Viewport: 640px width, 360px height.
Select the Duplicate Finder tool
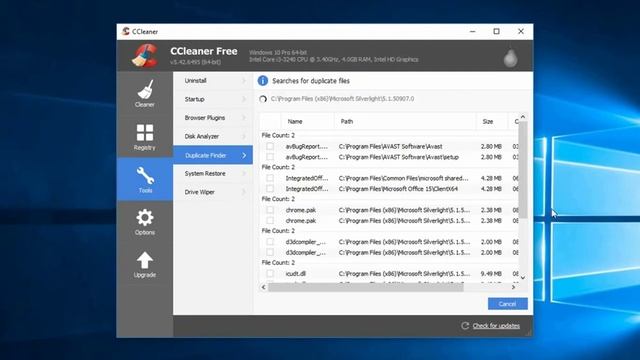coord(213,155)
